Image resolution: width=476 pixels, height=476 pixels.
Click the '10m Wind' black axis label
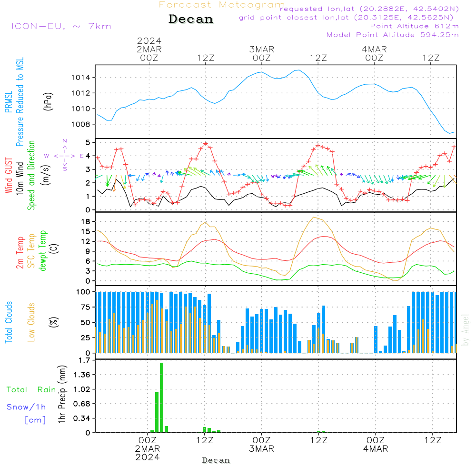20,178
